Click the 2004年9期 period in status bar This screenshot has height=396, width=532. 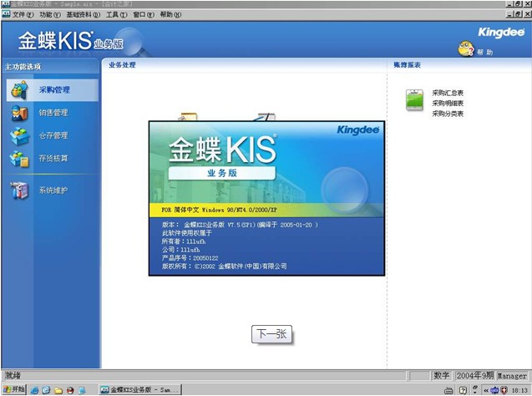click(474, 375)
